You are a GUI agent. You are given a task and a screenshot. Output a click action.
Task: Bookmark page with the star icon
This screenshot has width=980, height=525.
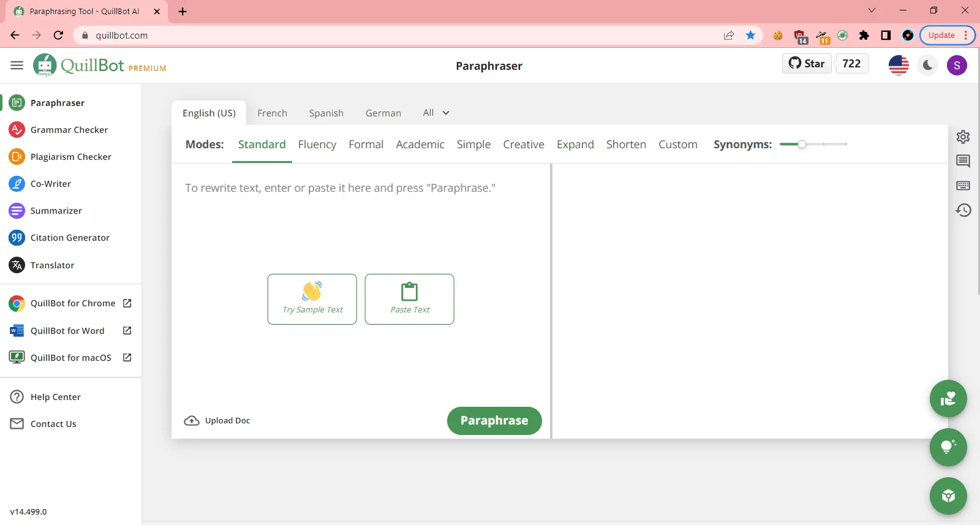coord(750,35)
